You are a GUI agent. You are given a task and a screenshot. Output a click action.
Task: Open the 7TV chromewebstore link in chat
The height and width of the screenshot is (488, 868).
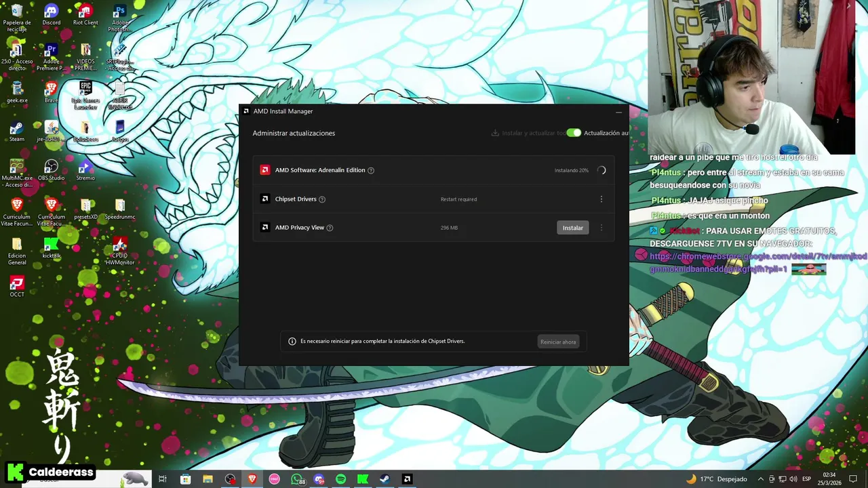[x=758, y=262]
